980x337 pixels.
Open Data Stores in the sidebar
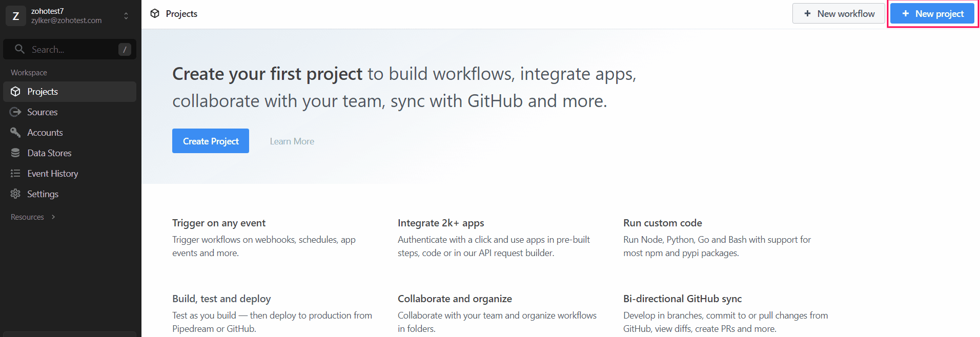[x=70, y=153]
